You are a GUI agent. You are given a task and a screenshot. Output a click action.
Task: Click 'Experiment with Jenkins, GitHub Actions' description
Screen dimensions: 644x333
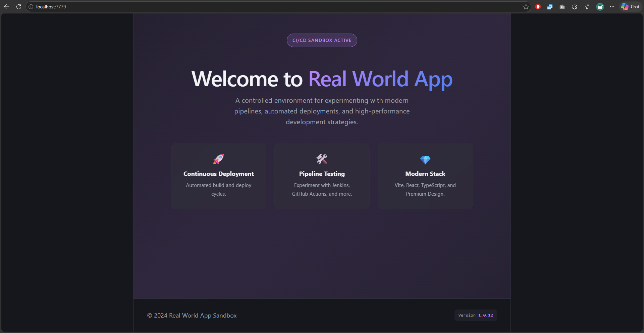(x=322, y=190)
